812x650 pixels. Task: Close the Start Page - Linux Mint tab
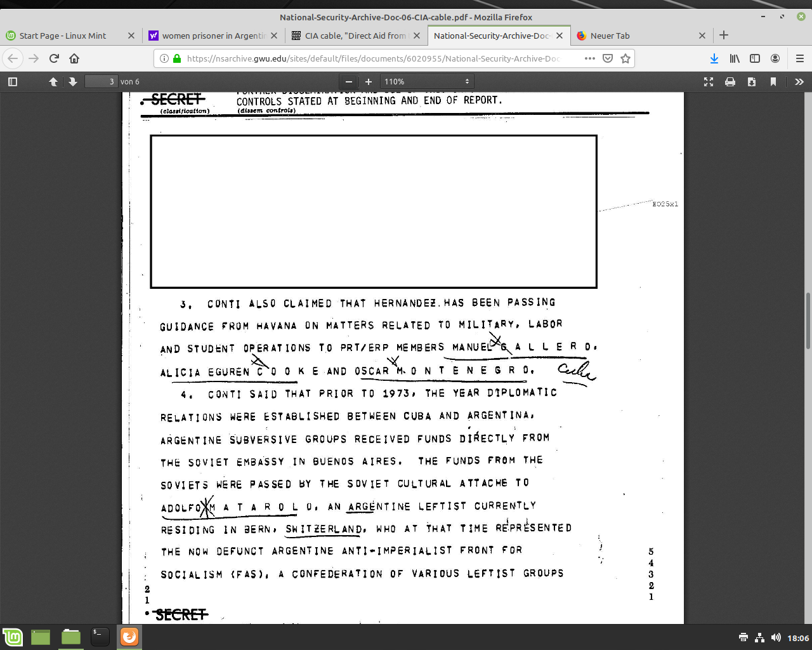click(131, 36)
